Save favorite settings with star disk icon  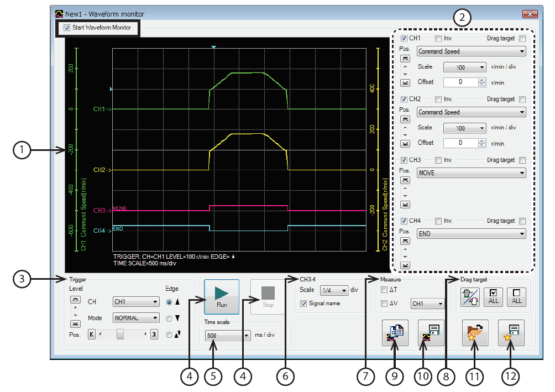point(511,333)
